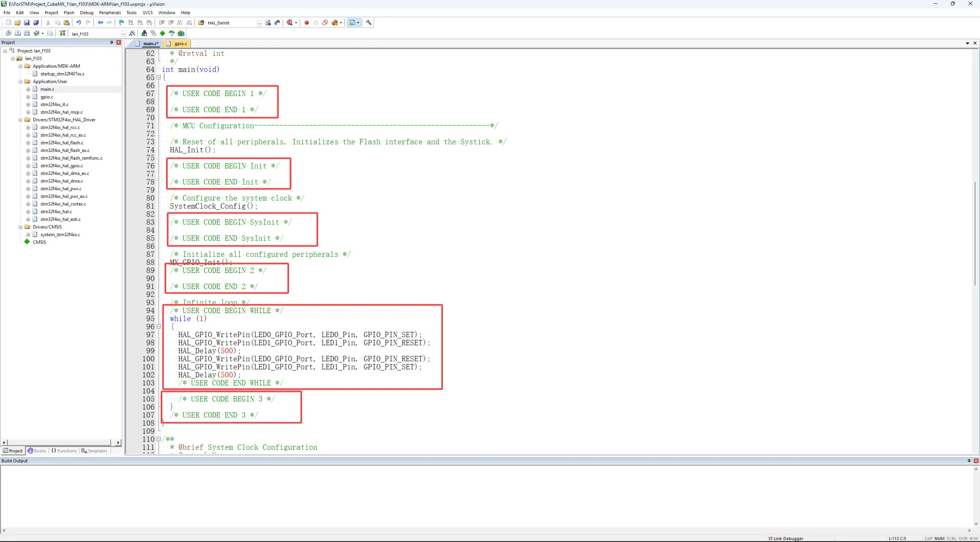This screenshot has width=980, height=542.
Task: Click the editor vertical scrollbar thumb
Action: 975,233
